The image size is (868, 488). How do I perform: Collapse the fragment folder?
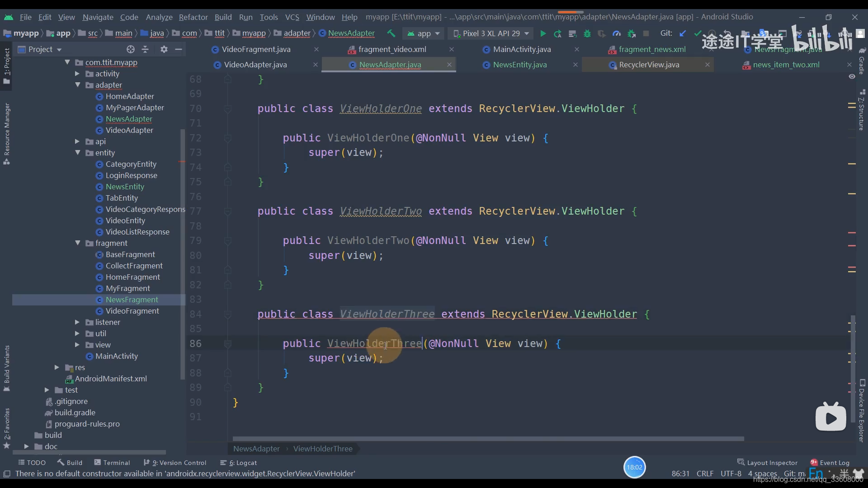(x=77, y=243)
